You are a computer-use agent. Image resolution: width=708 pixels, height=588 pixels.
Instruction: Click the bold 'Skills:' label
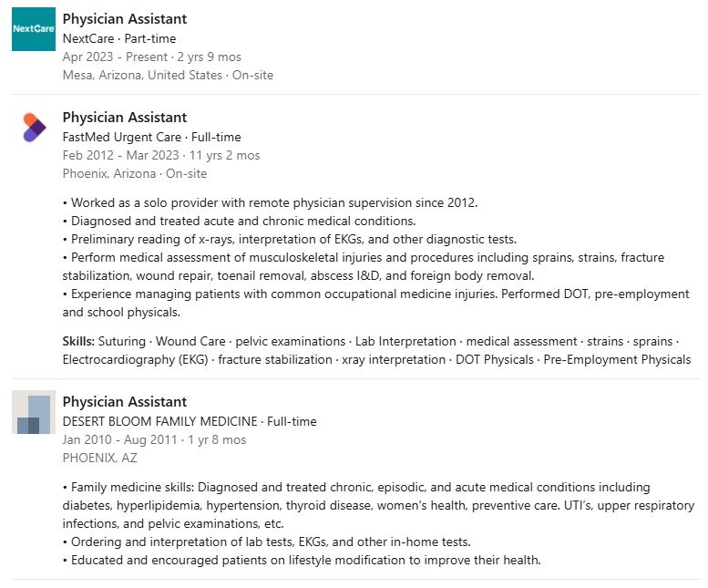click(78, 341)
